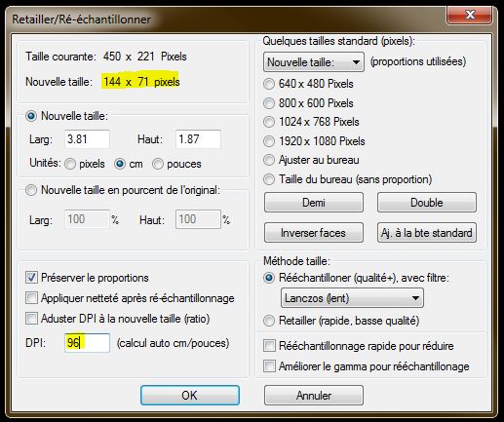Click the '(proportions utilisées)' label
504x422 pixels.
[x=418, y=61]
